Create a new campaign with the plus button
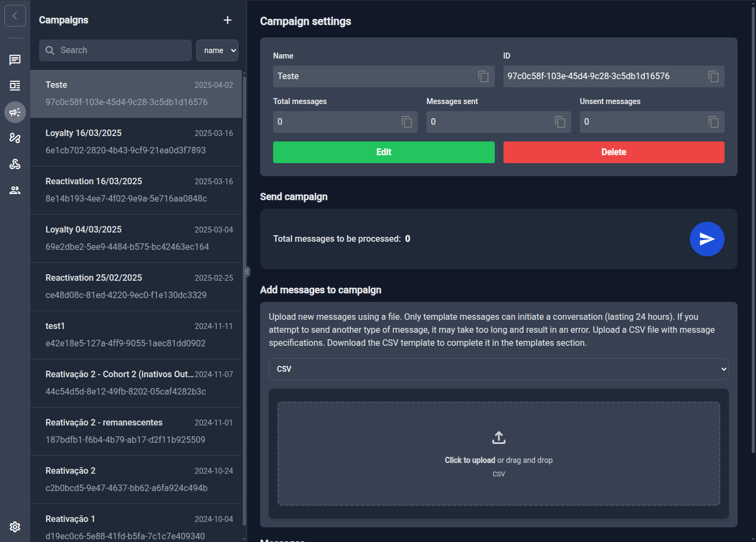This screenshot has height=542, width=756. pyautogui.click(x=227, y=20)
